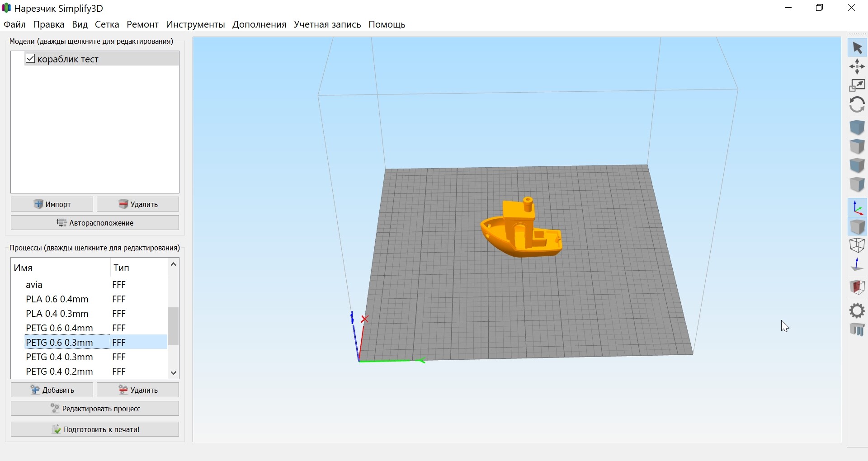Open the Инструменты menu

[x=195, y=24]
